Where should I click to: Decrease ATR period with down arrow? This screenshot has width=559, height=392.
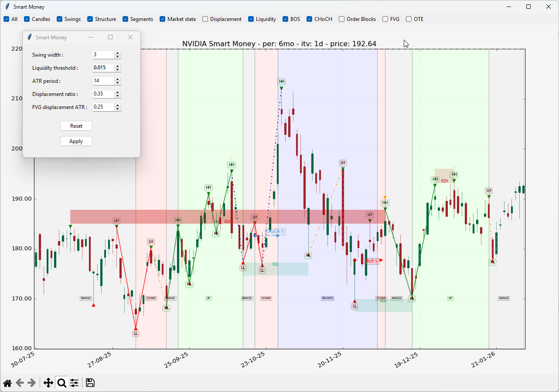(x=117, y=83)
